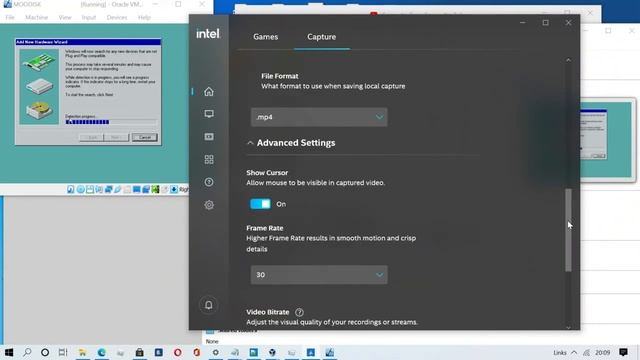Open File Explorer from the taskbar
Screen dimensions: 640x360
(x=82, y=352)
